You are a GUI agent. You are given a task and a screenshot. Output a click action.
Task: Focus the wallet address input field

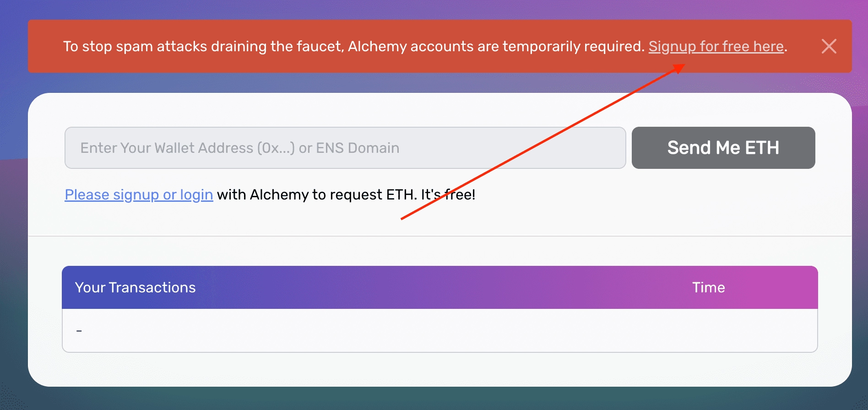pos(345,148)
